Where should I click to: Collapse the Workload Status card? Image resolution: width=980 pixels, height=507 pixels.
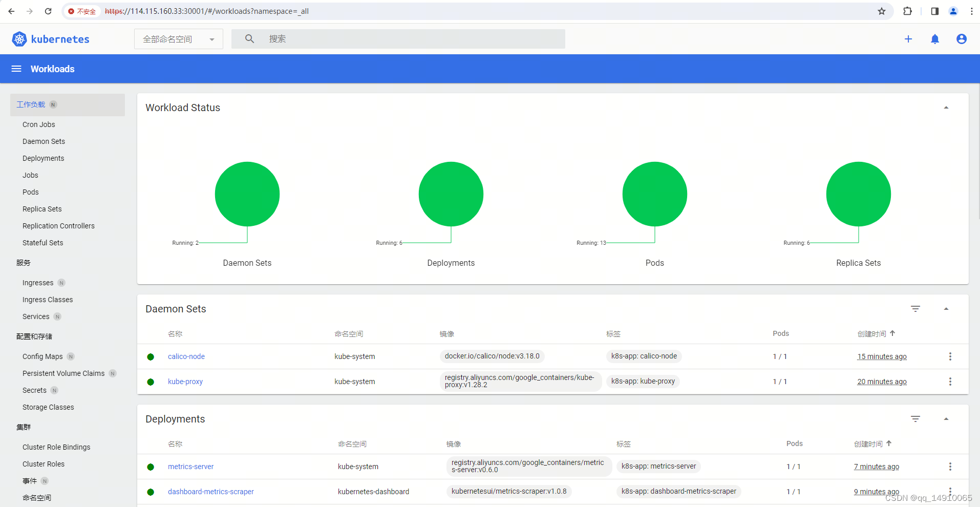946,108
